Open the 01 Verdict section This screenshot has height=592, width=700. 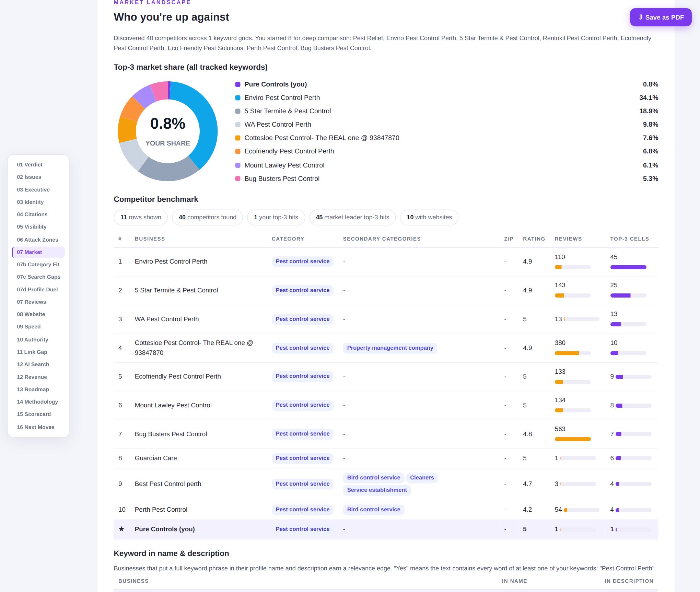pos(30,165)
